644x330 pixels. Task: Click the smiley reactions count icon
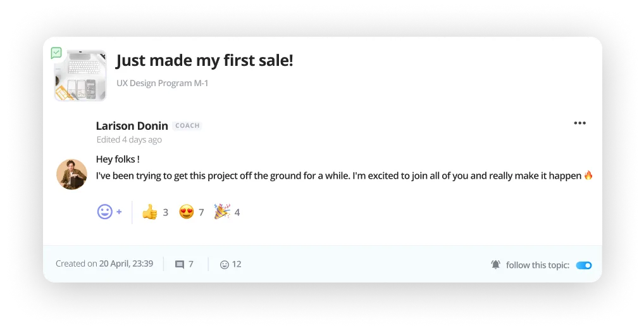click(224, 264)
